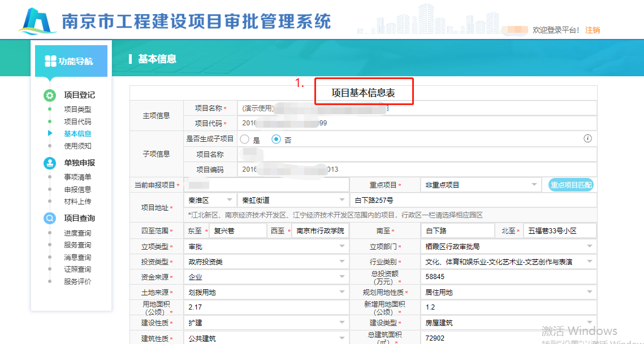Click the 项目登记 gear icon
Image resolution: width=644 pixels, height=344 pixels.
50,95
